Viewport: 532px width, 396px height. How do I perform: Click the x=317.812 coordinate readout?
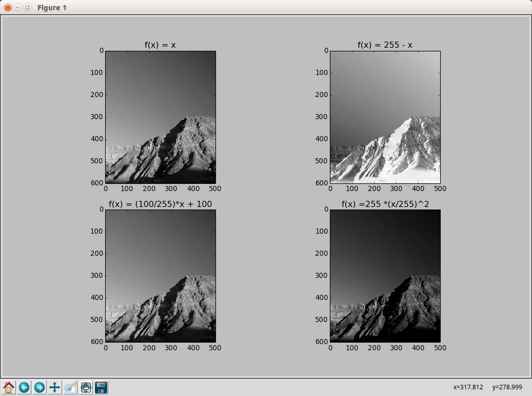pos(468,387)
